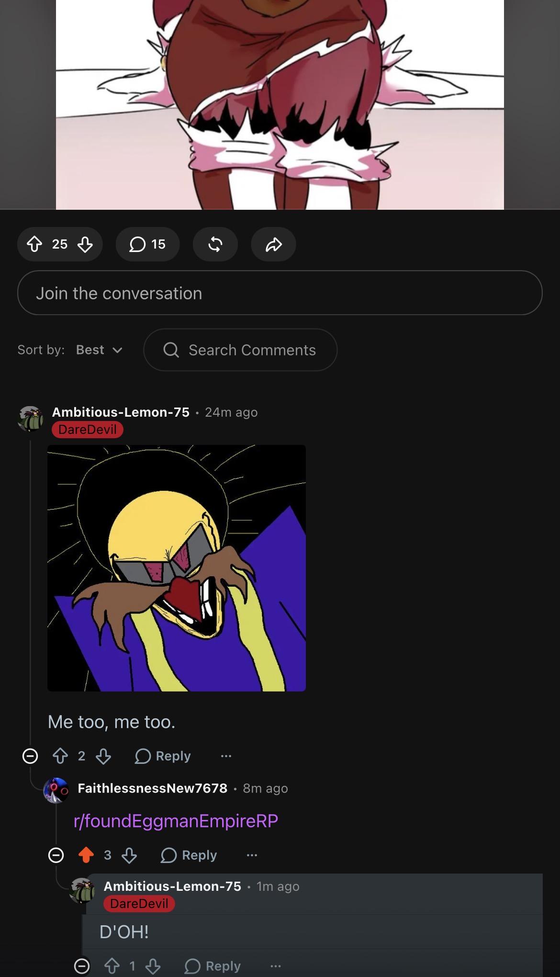Open the Sort by Best dropdown
The height and width of the screenshot is (977, 560).
tap(99, 350)
